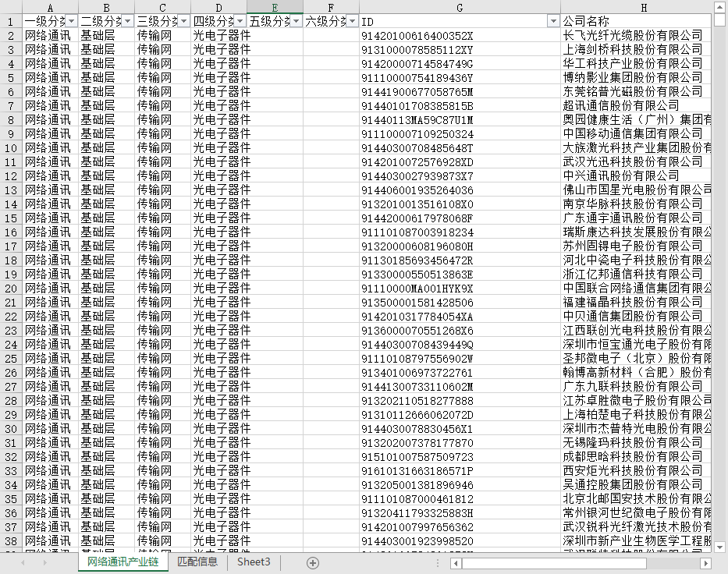Viewport: 728px width, 574px height.
Task: Click previous sheet navigation arrow
Action: 23,563
